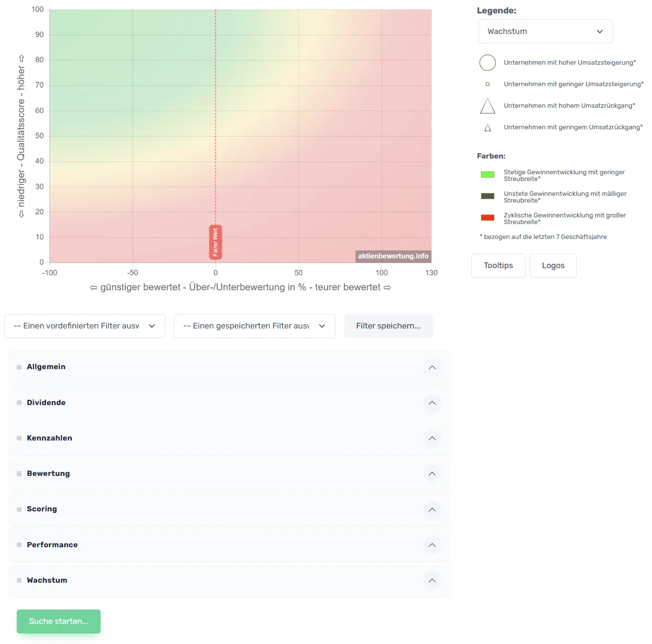The height and width of the screenshot is (644, 652).
Task: Collapse the Wachstum filter section chevron
Action: (x=432, y=580)
